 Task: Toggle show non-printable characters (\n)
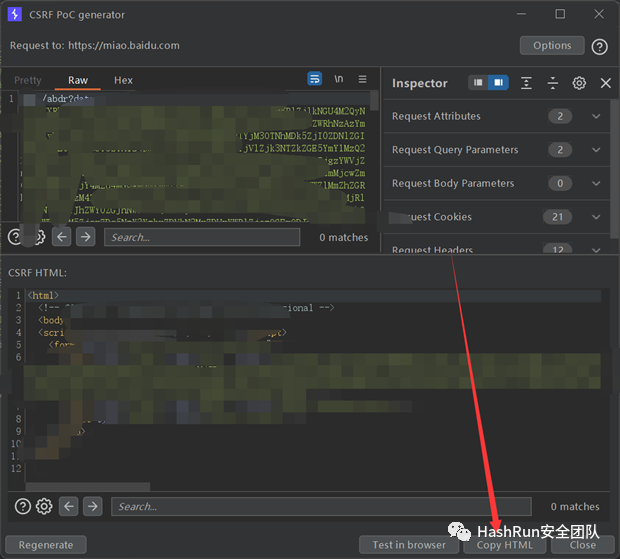tap(339, 79)
